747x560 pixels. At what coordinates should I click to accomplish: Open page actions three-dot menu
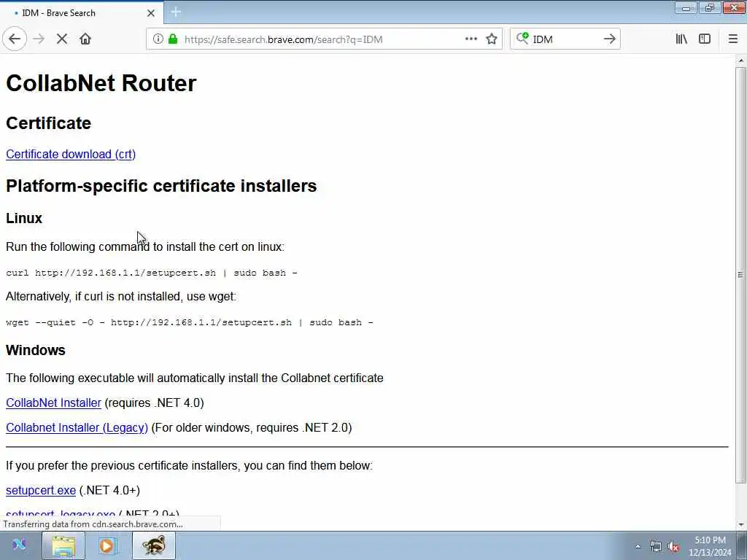(x=471, y=39)
